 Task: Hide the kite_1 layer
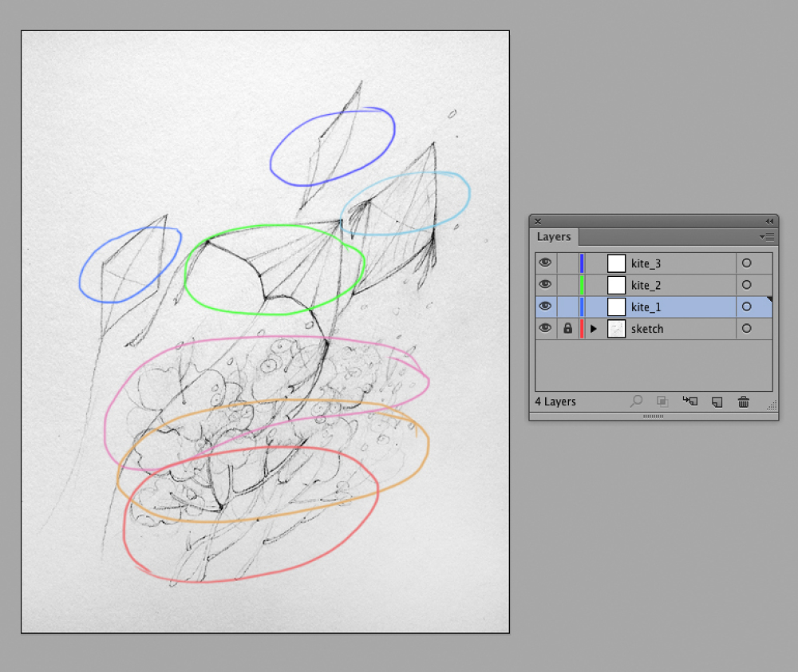(x=545, y=306)
